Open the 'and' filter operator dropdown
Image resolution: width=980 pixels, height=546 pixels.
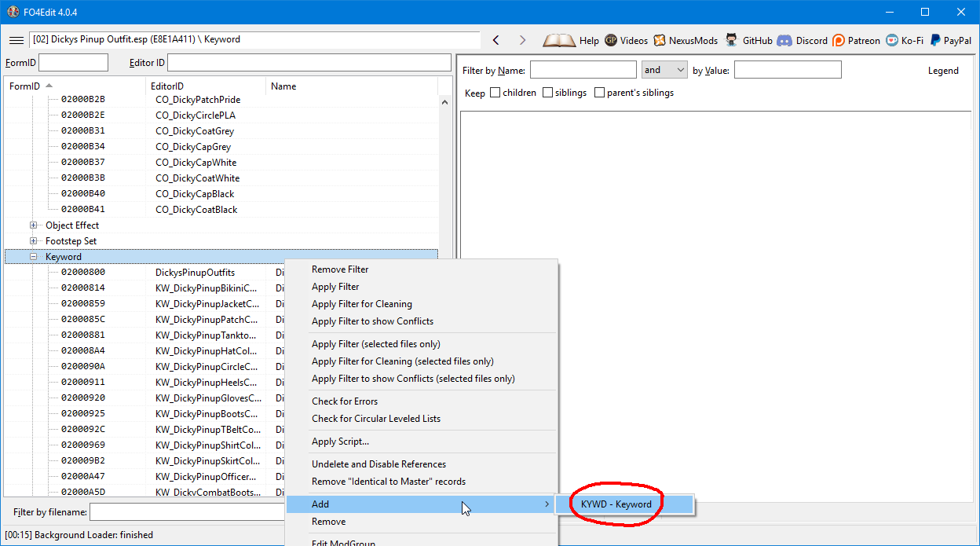tap(664, 70)
